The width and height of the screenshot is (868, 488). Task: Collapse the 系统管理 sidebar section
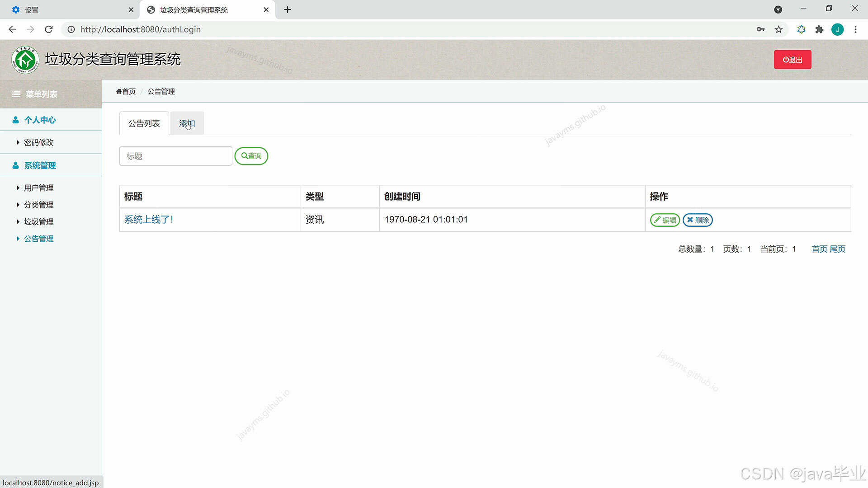(x=51, y=165)
